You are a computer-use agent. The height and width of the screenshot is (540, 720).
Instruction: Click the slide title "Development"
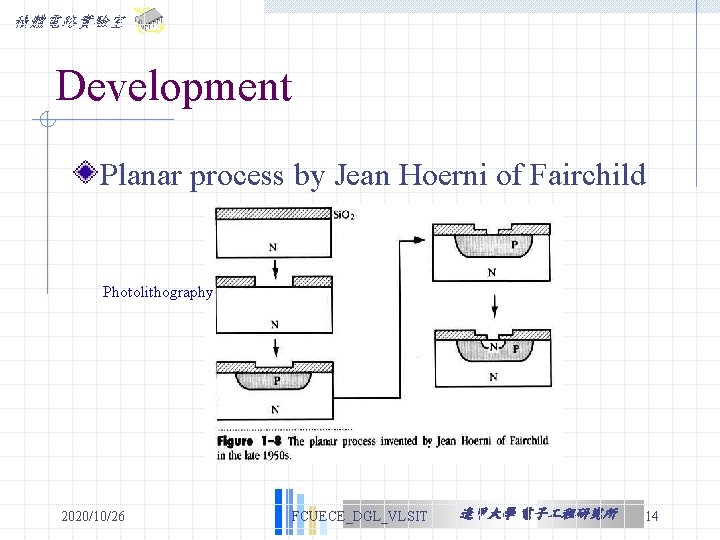point(174,86)
